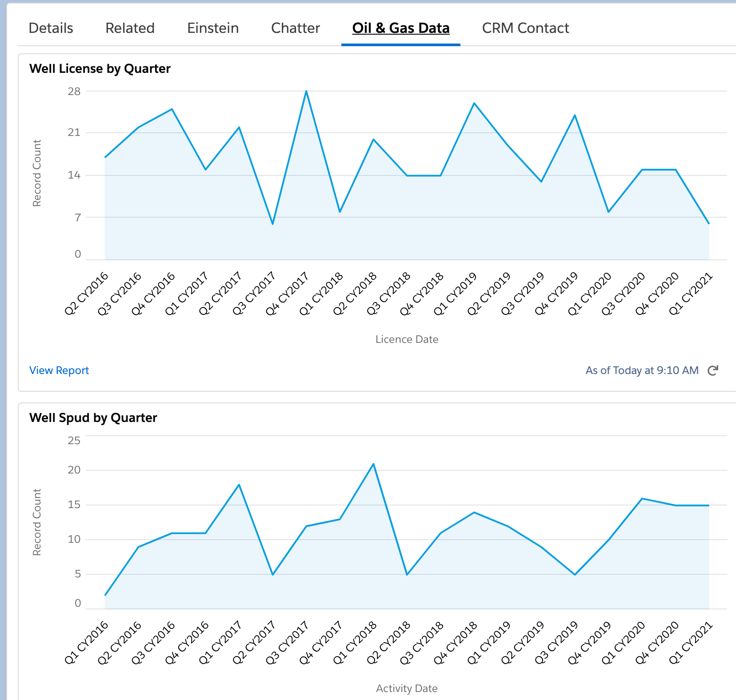Click the Q1 CY2019 peak in Well License chart
Viewport: 736px width, 700px height.
[474, 103]
